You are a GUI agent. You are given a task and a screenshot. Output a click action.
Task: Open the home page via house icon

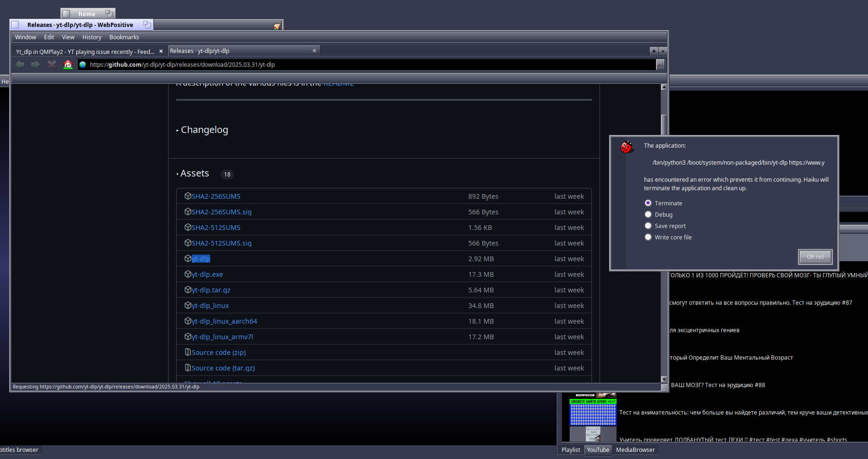coord(68,64)
